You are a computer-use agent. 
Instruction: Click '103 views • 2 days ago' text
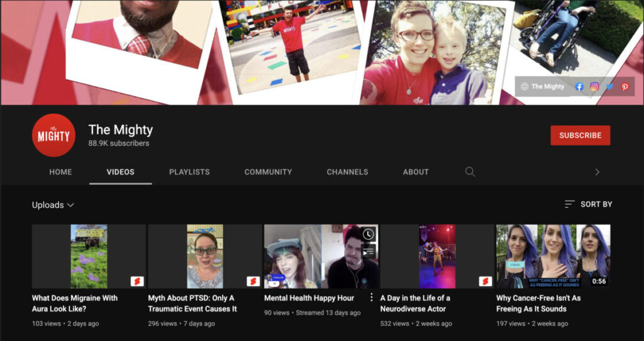(x=65, y=323)
